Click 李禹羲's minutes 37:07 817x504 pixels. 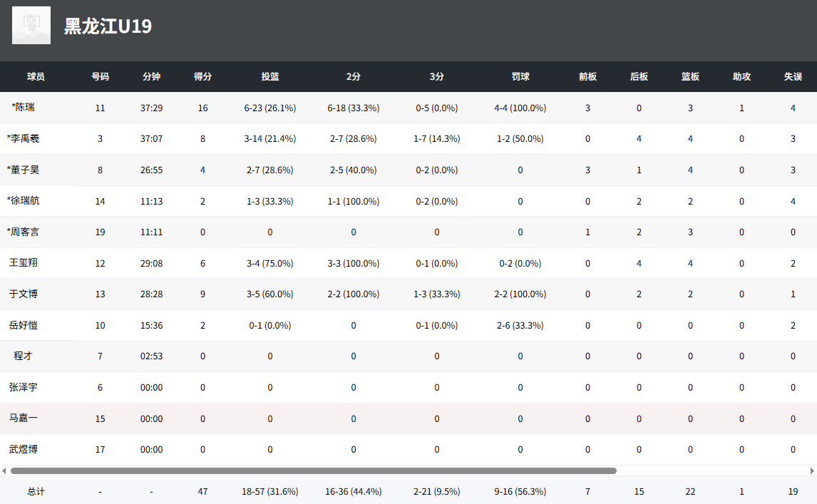tap(152, 138)
